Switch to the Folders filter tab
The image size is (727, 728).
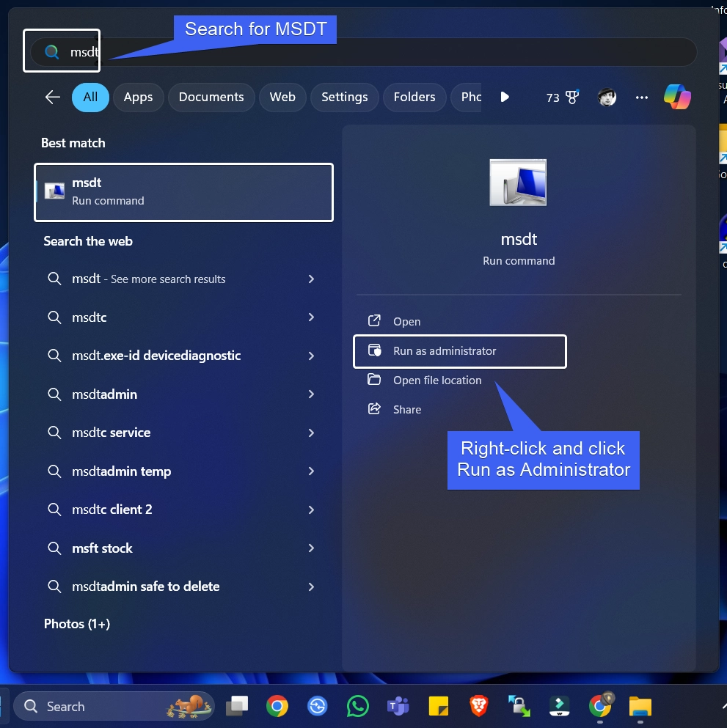tap(414, 97)
